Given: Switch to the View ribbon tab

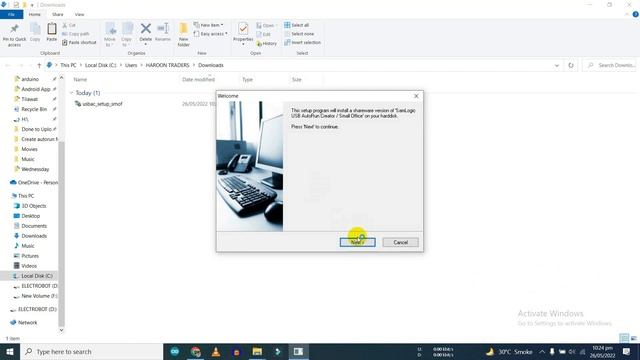Looking at the screenshot, I should (80, 14).
